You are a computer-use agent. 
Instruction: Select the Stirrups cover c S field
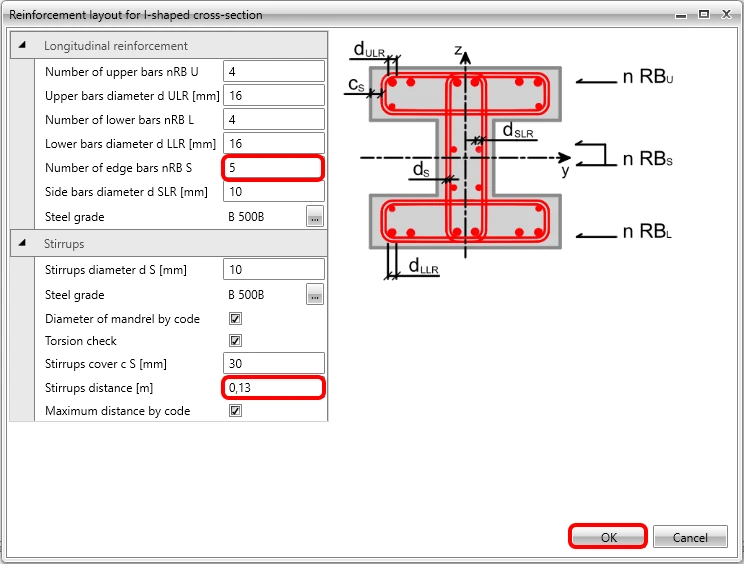[x=274, y=363]
